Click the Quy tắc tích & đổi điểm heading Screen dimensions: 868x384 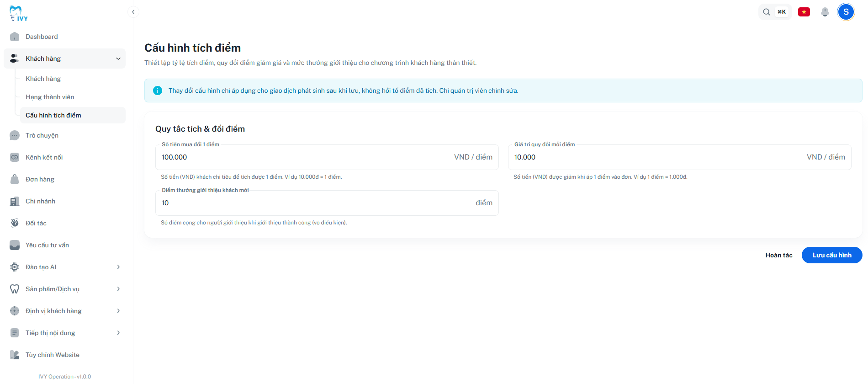pos(200,129)
